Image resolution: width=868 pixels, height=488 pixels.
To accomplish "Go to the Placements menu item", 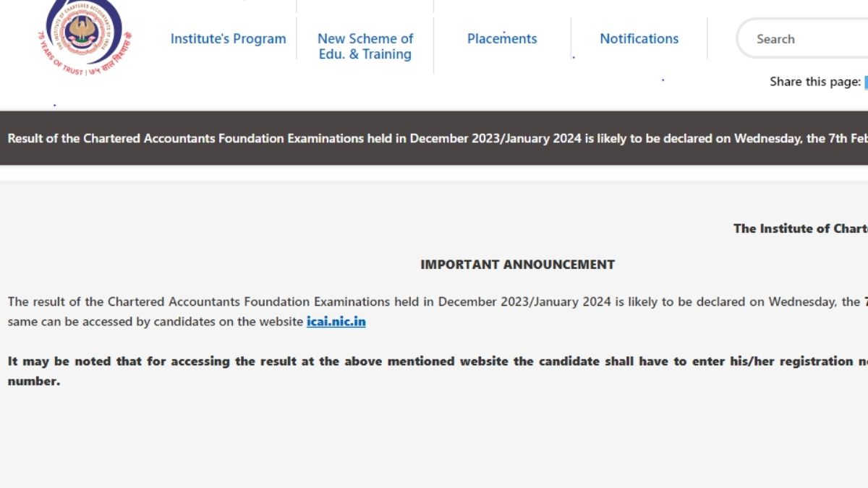I will click(502, 39).
